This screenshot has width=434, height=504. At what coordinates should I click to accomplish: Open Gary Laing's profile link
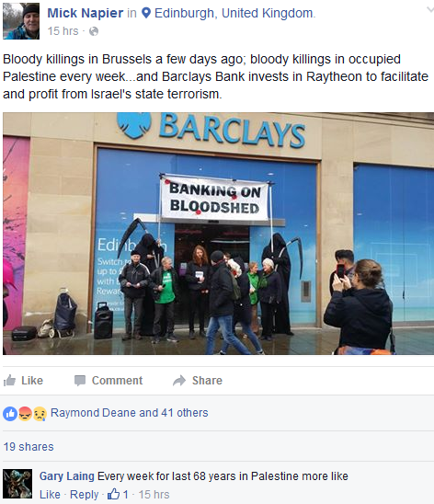tap(67, 476)
